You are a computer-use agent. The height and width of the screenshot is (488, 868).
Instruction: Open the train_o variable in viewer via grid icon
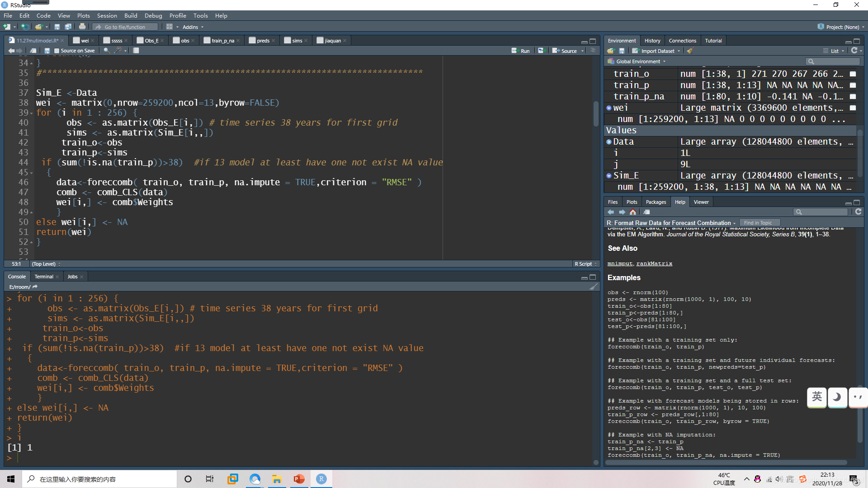coord(853,74)
